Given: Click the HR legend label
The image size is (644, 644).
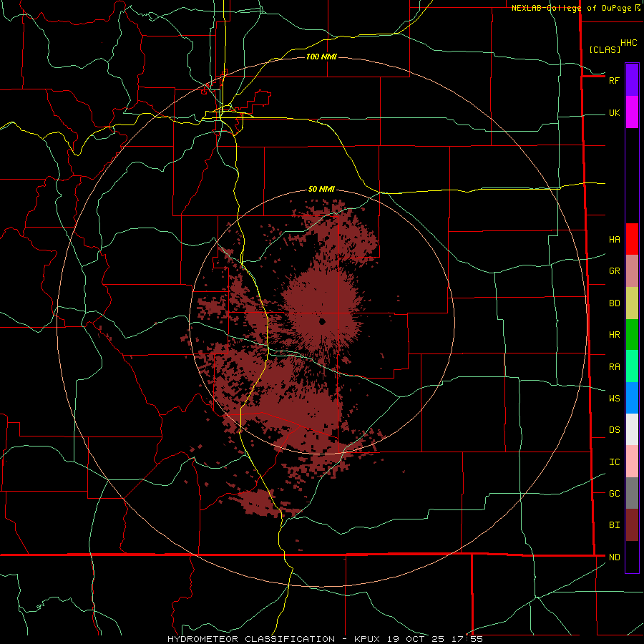Looking at the screenshot, I should [x=614, y=335].
